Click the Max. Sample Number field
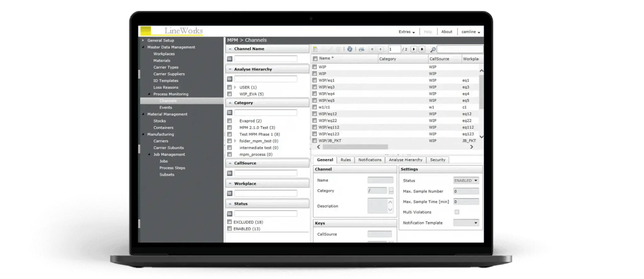Image resolution: width=644 pixels, height=279 pixels. [x=466, y=191]
